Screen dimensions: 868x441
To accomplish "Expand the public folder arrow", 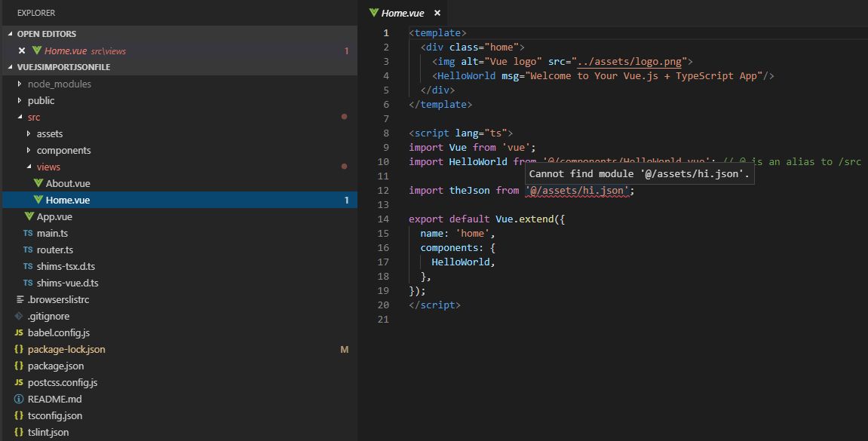I will tap(20, 100).
